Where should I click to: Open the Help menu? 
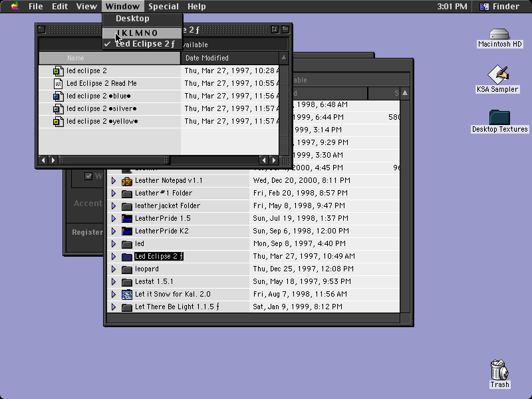pyautogui.click(x=197, y=6)
